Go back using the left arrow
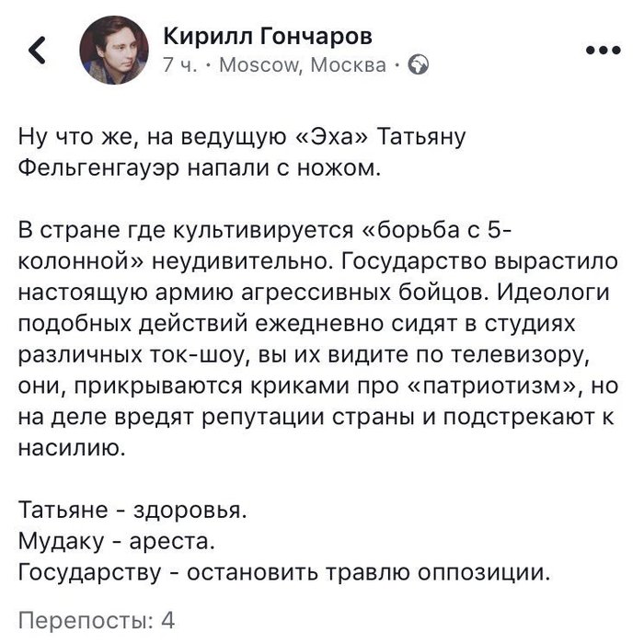Image resolution: width=644 pixels, height=644 pixels. [38, 52]
